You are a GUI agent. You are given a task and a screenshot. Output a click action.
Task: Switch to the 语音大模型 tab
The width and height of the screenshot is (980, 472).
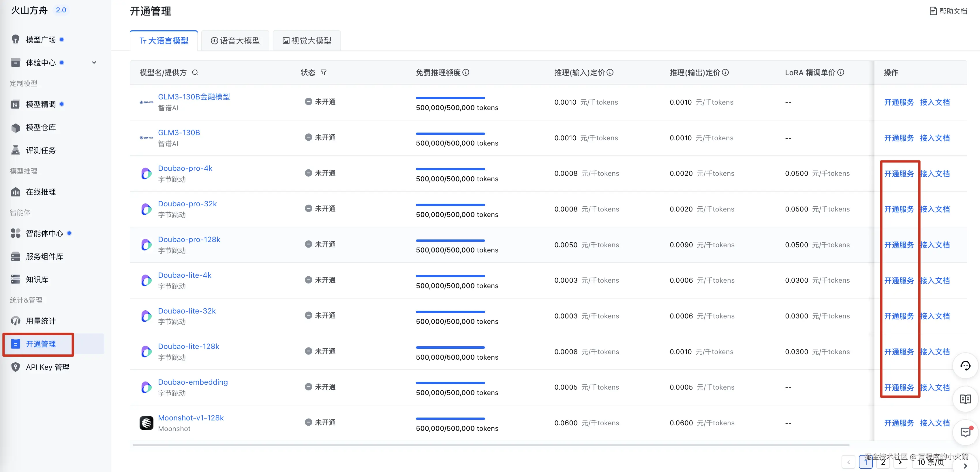click(x=236, y=41)
